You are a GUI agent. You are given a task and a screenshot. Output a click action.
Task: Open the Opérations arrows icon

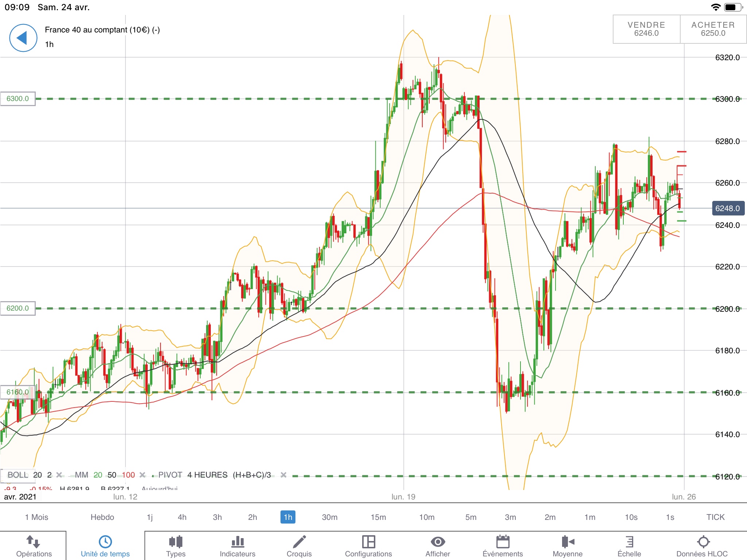pyautogui.click(x=33, y=542)
